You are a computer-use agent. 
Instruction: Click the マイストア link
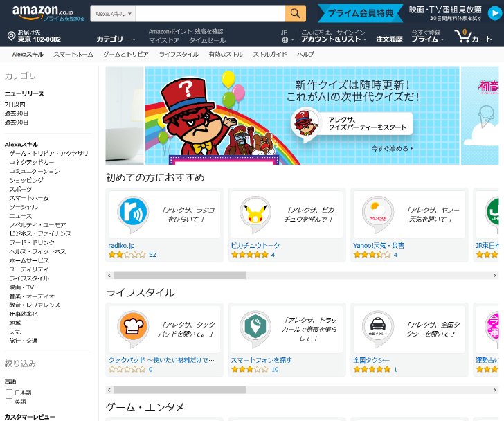tap(164, 40)
